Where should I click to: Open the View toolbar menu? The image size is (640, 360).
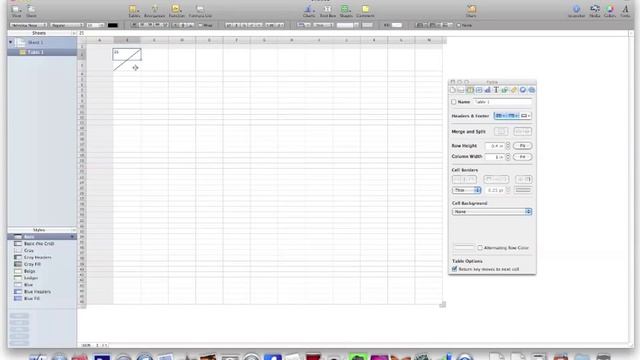[x=16, y=11]
